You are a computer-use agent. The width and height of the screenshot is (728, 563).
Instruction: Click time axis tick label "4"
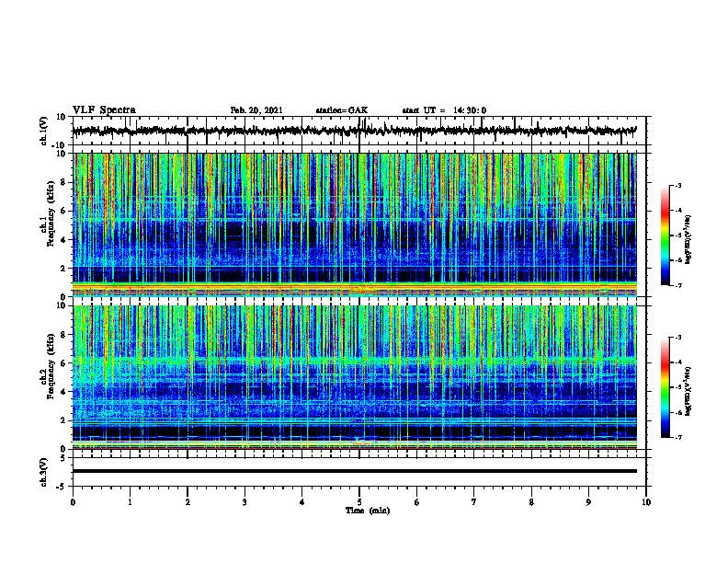pyautogui.click(x=302, y=502)
